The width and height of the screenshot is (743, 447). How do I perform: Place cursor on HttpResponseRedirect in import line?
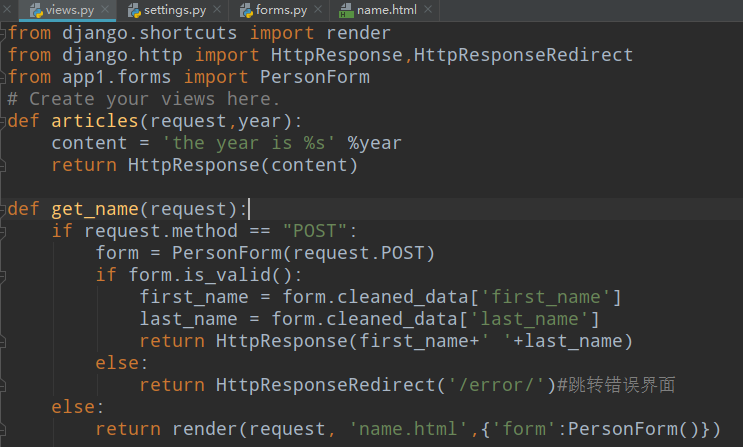pyautogui.click(x=523, y=55)
